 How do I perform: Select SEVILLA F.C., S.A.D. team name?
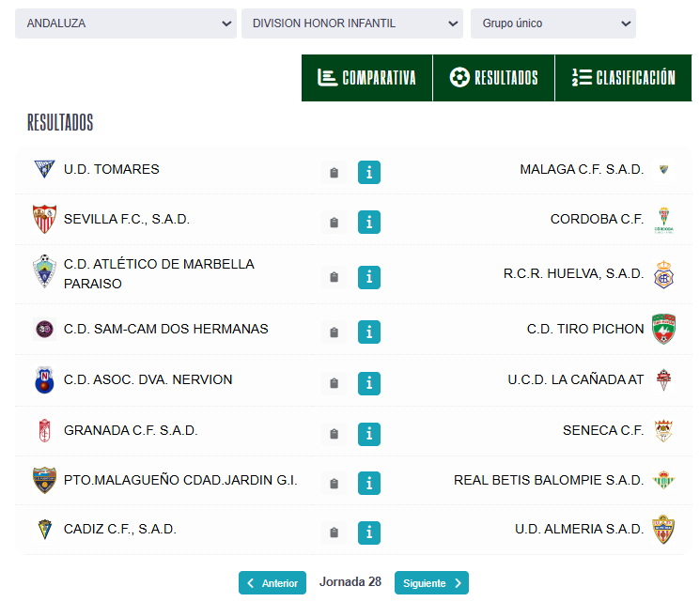[x=127, y=219]
